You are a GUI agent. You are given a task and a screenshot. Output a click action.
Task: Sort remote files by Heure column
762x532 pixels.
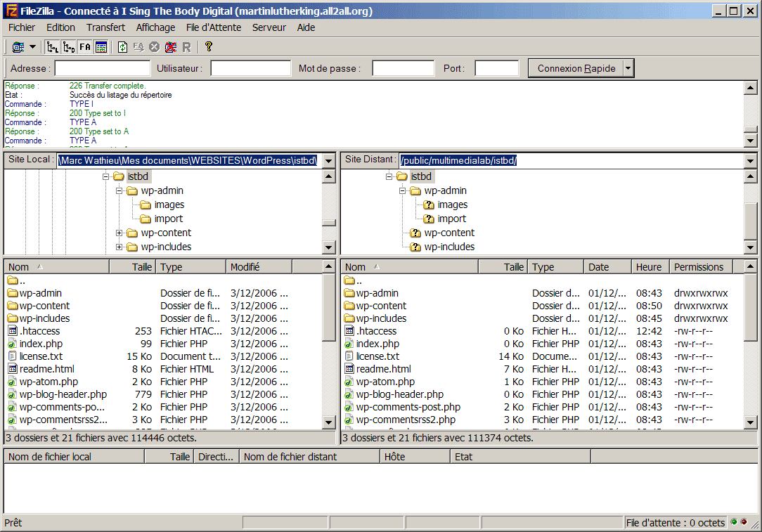click(651, 267)
